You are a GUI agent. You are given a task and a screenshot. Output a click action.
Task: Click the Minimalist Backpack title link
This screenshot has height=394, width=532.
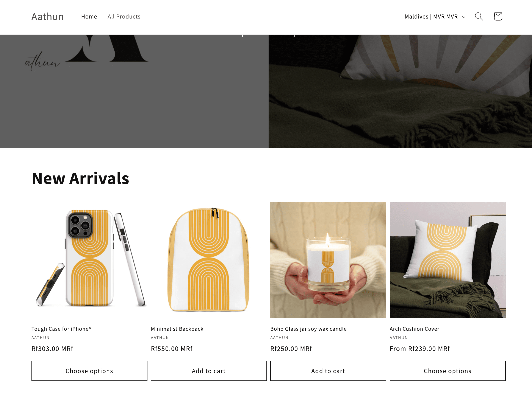tap(177, 329)
